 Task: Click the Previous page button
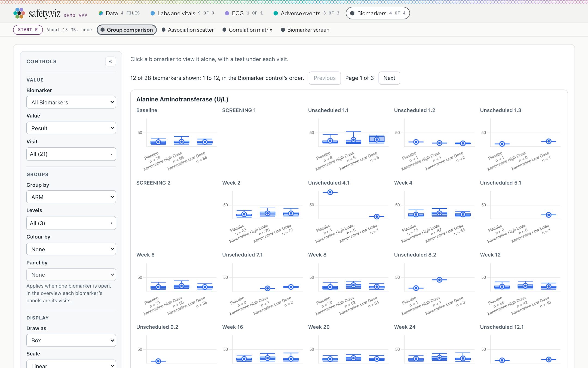point(324,78)
